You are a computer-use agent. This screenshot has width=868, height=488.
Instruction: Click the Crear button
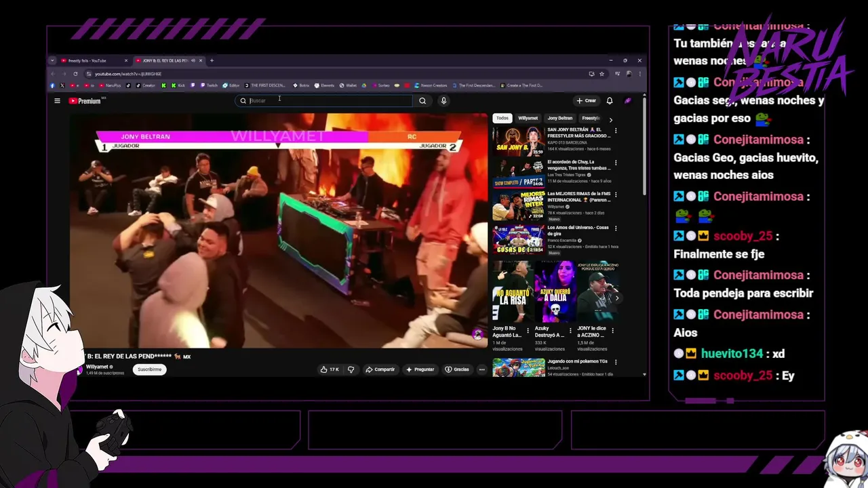[x=587, y=101]
